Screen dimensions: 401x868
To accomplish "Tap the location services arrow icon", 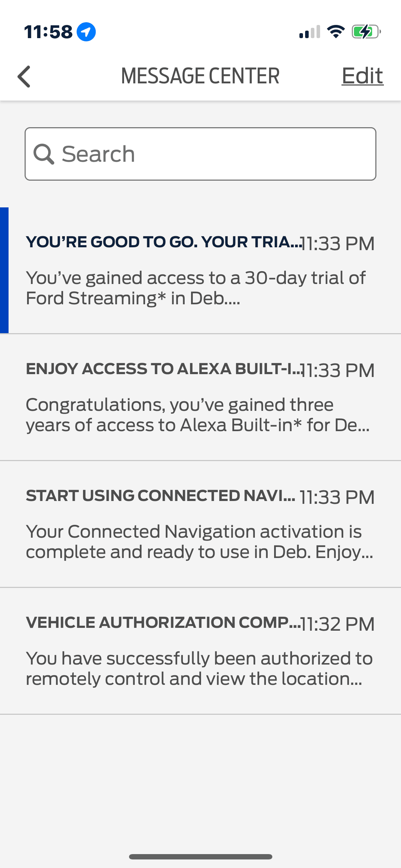I will tap(86, 32).
